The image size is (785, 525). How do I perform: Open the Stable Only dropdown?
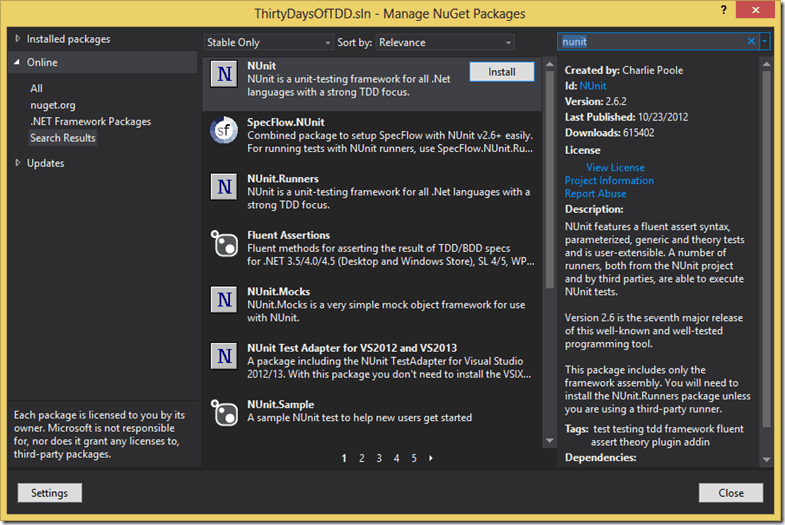[268, 43]
